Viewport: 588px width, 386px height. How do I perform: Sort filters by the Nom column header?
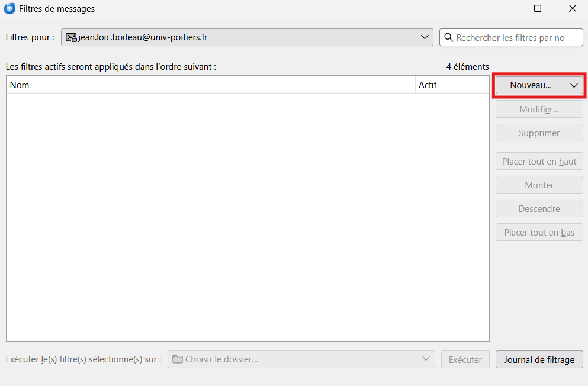tap(210, 85)
